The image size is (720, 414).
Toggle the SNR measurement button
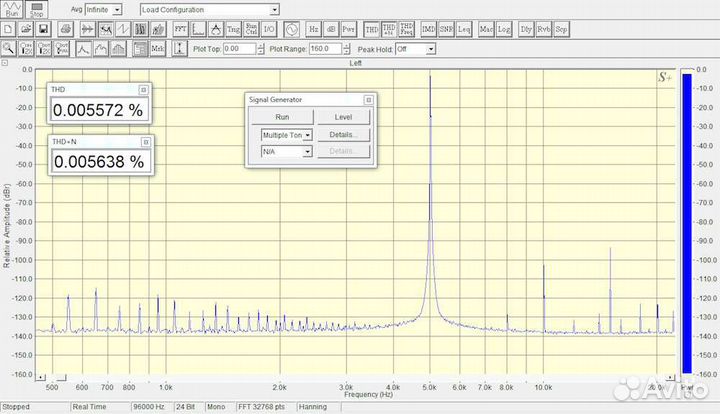point(446,30)
